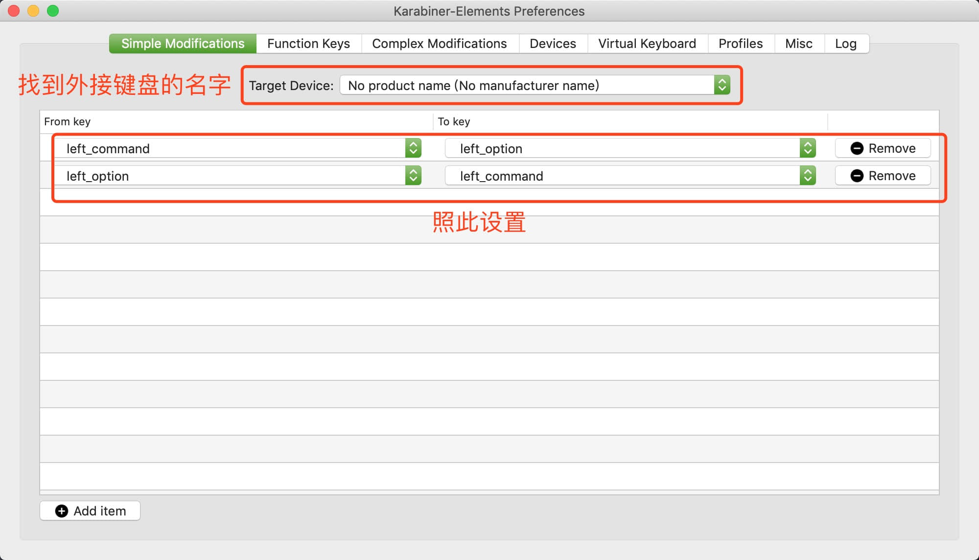The height and width of the screenshot is (560, 979).
Task: Open the Target Device dropdown
Action: tap(535, 85)
